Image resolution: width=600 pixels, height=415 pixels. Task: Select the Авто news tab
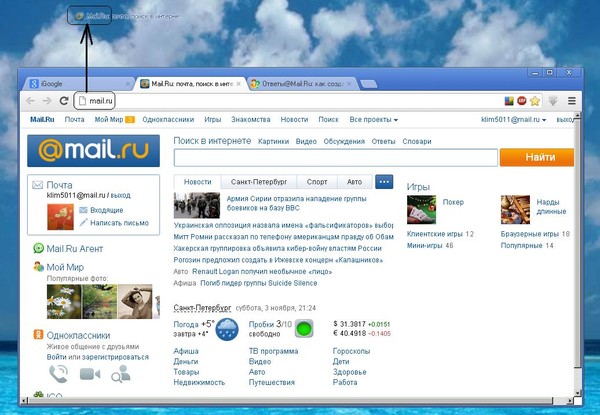click(x=354, y=182)
